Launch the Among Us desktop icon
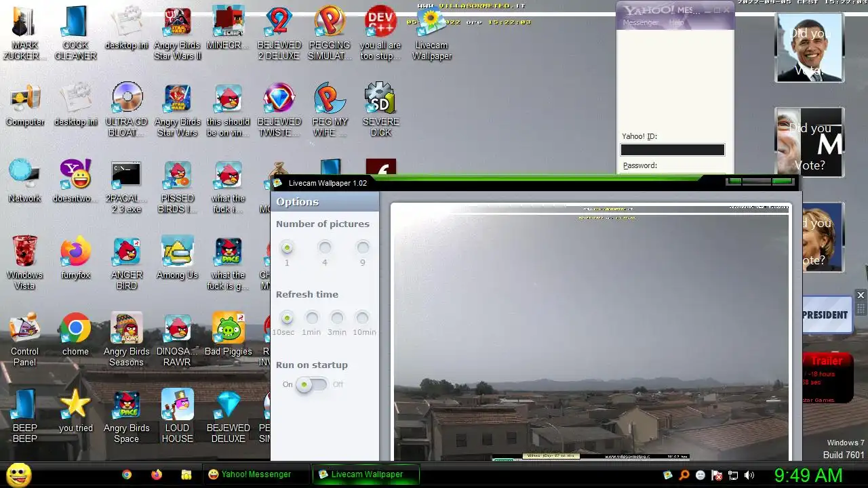 coord(177,257)
